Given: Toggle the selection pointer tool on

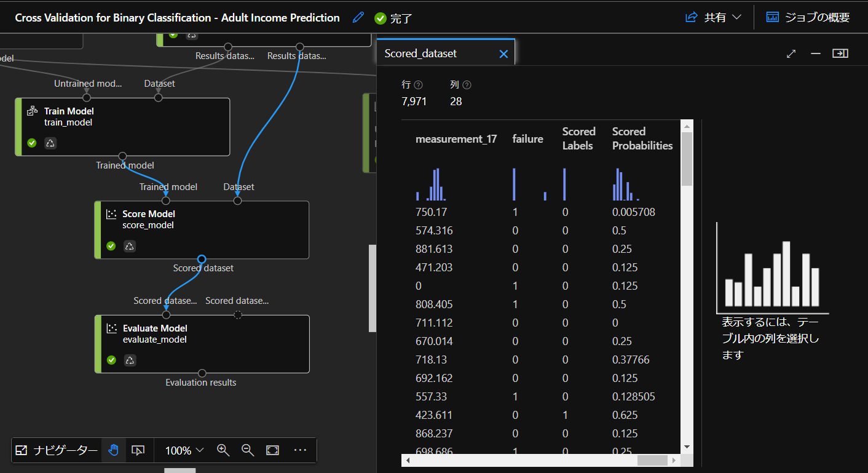Looking at the screenshot, I should [x=138, y=450].
